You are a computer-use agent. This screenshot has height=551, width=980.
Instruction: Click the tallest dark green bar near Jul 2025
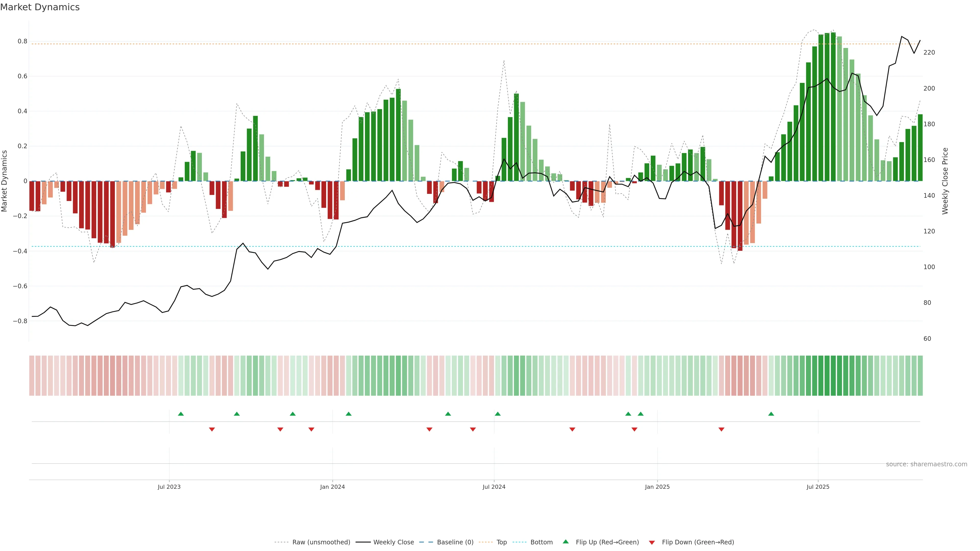[x=833, y=106]
